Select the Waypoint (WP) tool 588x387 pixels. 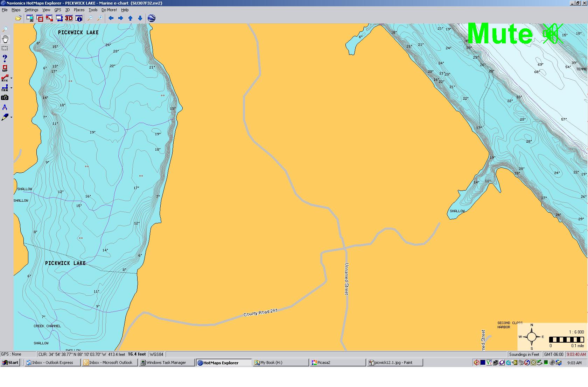(5, 68)
